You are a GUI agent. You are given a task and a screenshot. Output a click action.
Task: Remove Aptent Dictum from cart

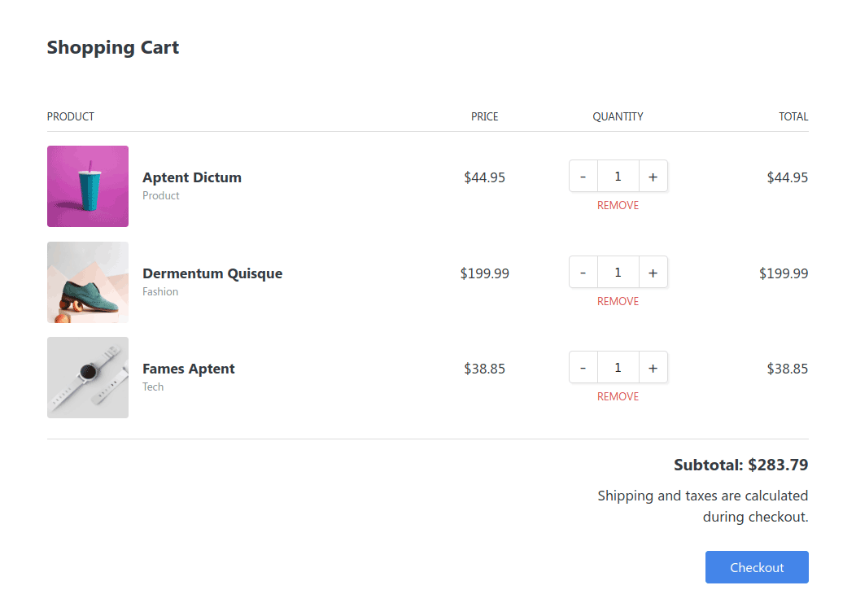tap(618, 206)
